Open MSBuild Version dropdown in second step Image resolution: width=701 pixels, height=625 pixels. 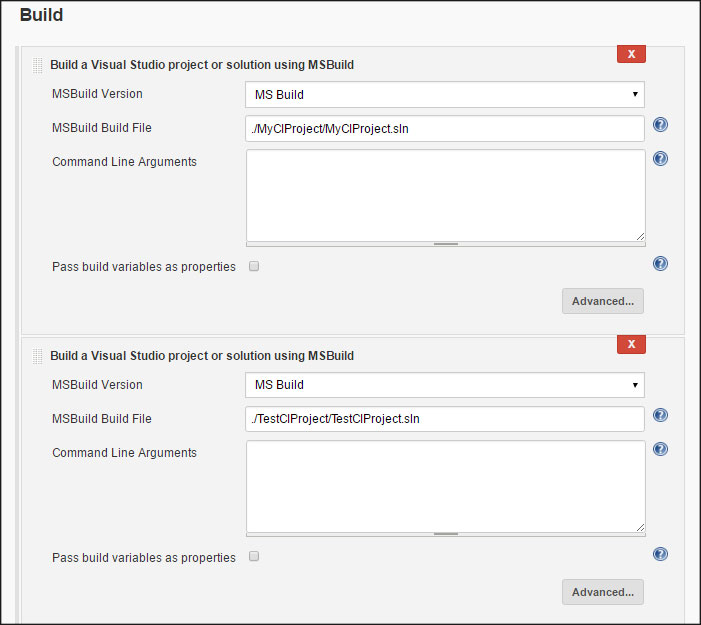445,385
